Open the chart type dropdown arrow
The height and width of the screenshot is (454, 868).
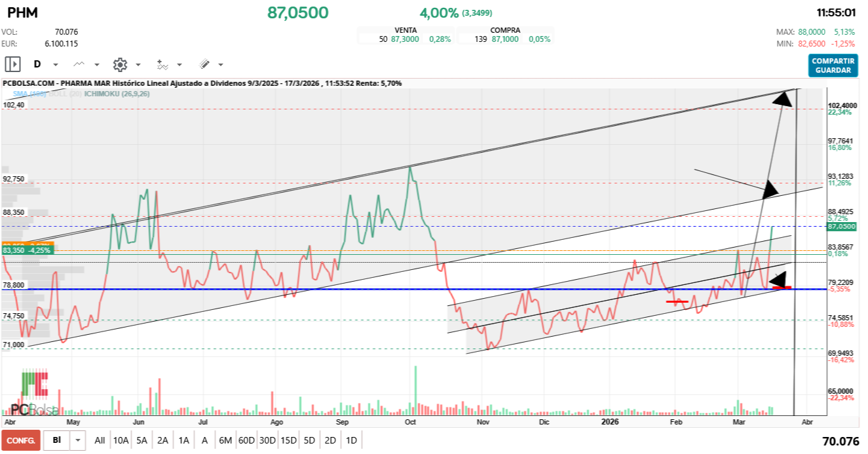click(97, 65)
